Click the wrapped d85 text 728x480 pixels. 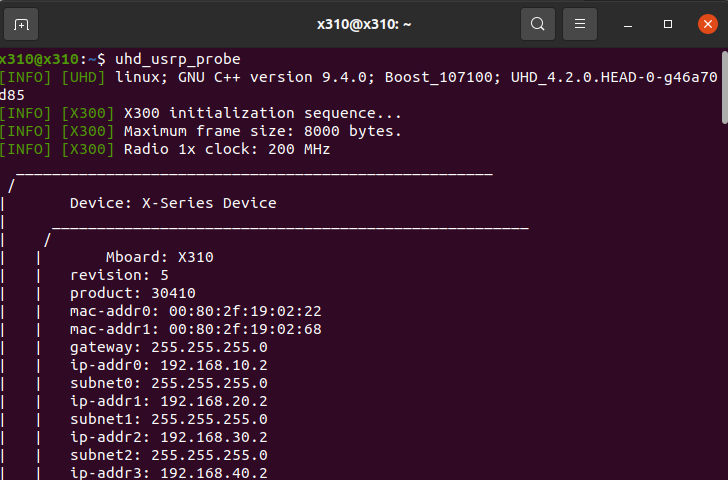coord(12,95)
